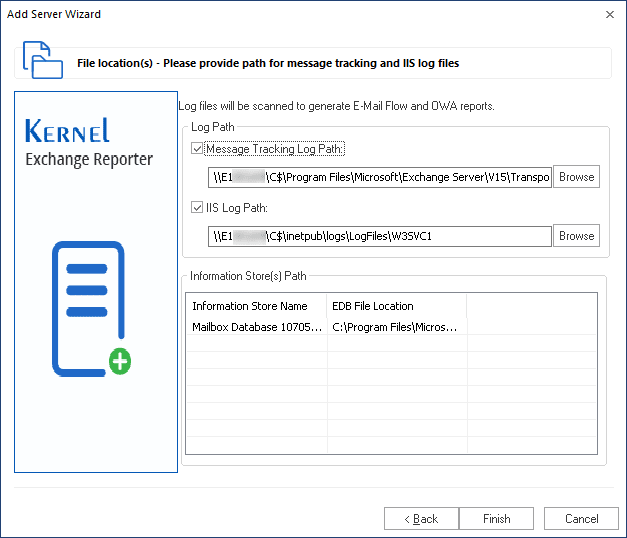Click the Information Store Name column header
Image resolution: width=627 pixels, height=538 pixels.
[x=256, y=306]
